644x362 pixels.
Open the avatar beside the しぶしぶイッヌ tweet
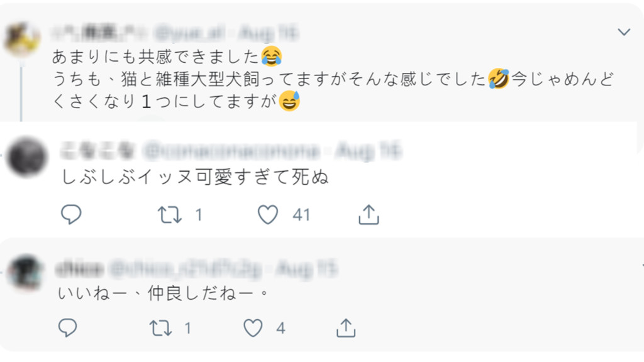pos(26,156)
